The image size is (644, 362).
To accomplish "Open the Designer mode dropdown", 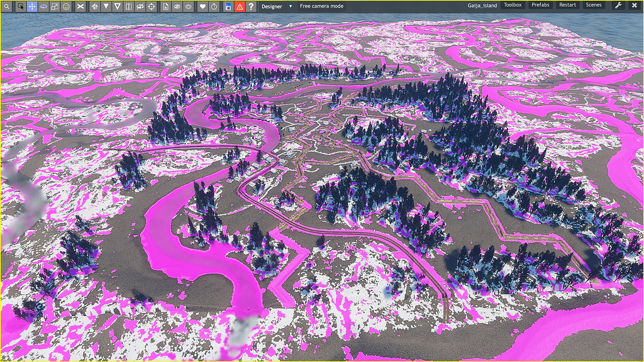I will coord(277,6).
